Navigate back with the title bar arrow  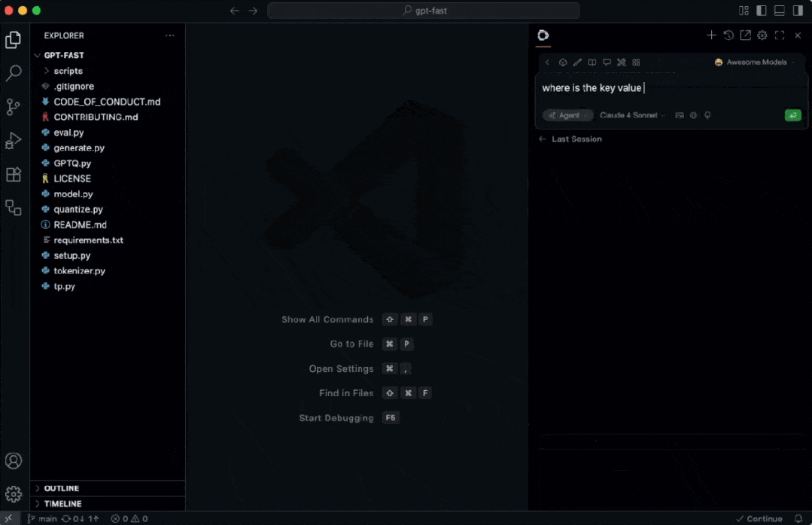click(x=235, y=11)
